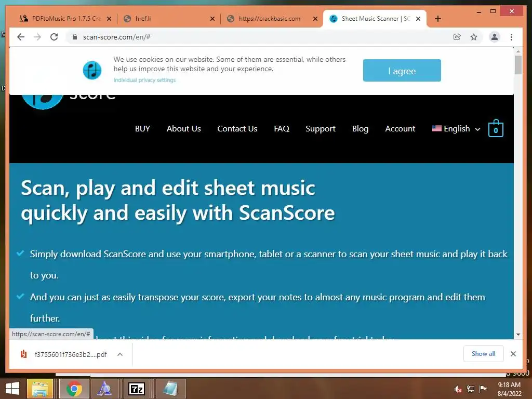Expand the pdf download options chevron
532x399 pixels.
(x=120, y=354)
